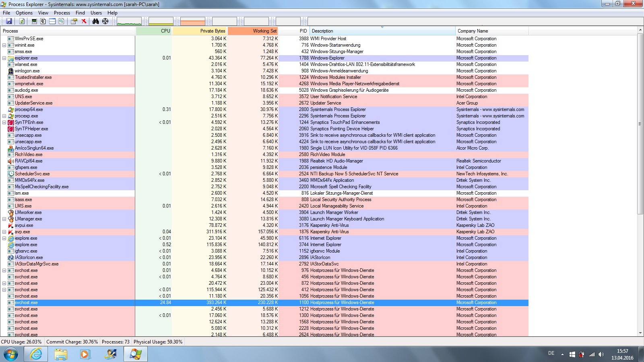Sort by the Private Bytes column header

coord(200,31)
